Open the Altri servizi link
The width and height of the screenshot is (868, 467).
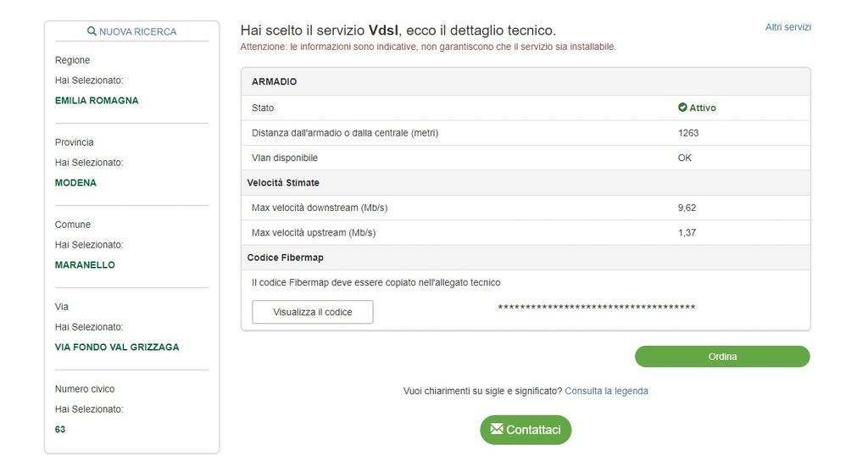(787, 27)
